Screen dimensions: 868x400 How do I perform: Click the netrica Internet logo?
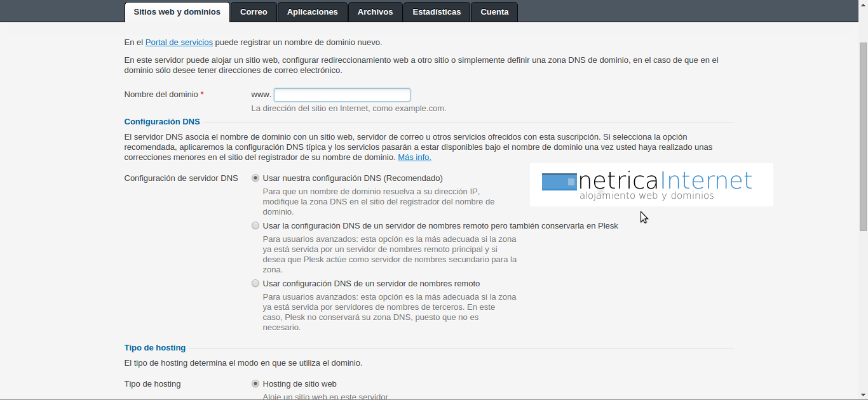[651, 185]
